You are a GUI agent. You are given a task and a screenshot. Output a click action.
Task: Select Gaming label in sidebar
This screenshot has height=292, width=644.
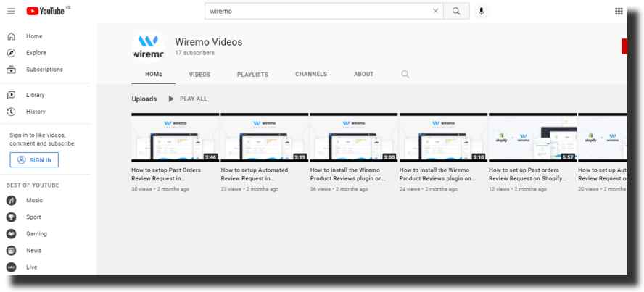[x=36, y=234]
